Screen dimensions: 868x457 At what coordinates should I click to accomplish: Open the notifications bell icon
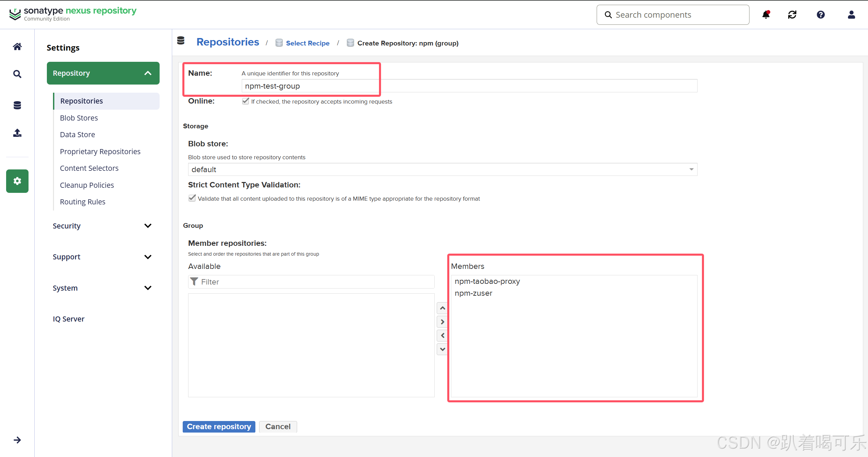(x=766, y=15)
